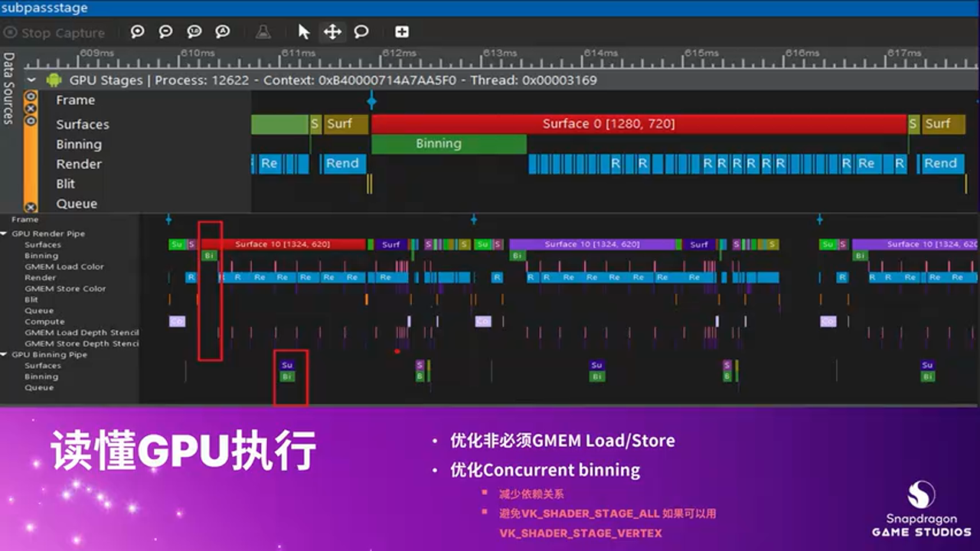The image size is (980, 551).
Task: Collapse the GPU Stages section with its chevron
Action: (31, 80)
